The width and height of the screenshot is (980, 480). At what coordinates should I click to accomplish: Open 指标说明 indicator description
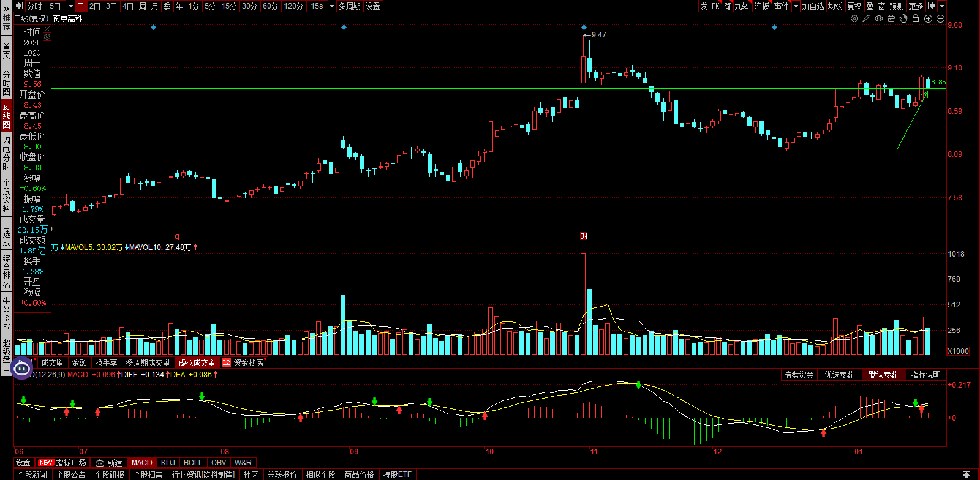click(x=925, y=375)
